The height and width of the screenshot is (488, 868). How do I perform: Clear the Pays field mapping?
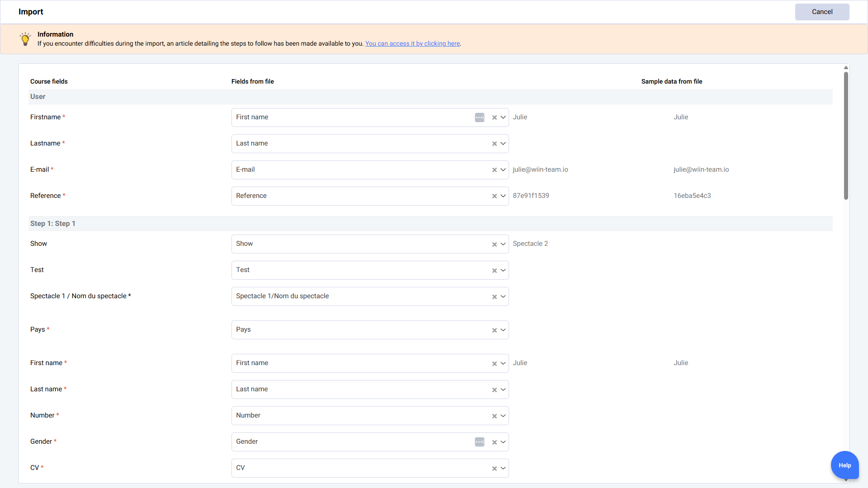494,330
